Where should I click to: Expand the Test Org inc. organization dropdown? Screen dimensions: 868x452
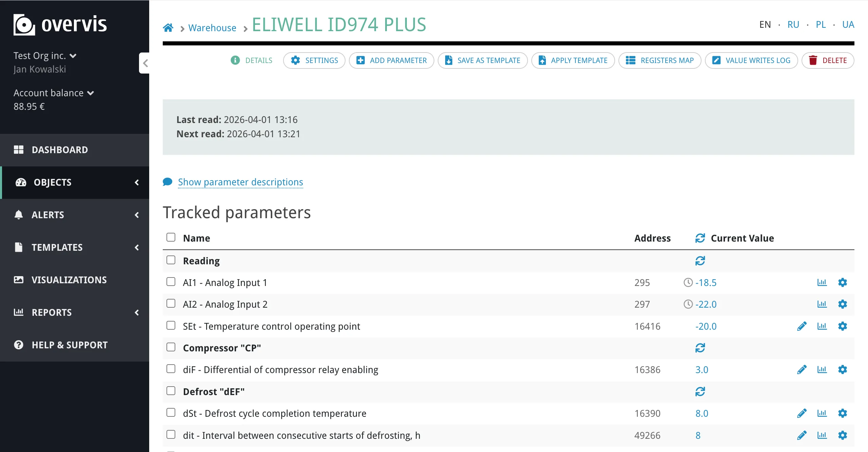[45, 56]
